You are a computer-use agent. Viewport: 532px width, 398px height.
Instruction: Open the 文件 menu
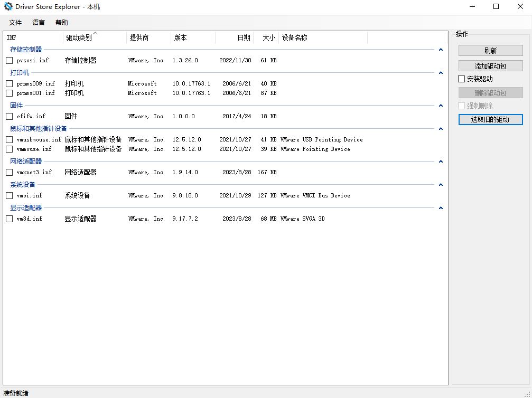15,23
